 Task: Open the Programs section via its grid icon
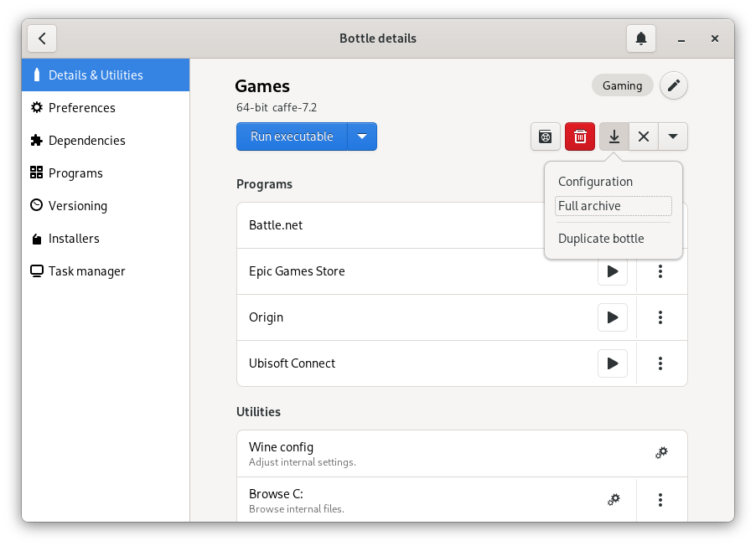(x=35, y=173)
